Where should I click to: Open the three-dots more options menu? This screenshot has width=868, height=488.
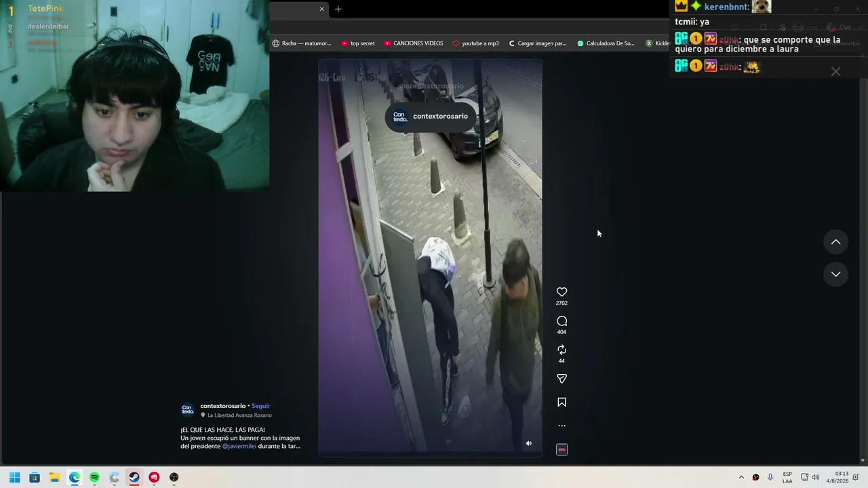[x=561, y=426]
